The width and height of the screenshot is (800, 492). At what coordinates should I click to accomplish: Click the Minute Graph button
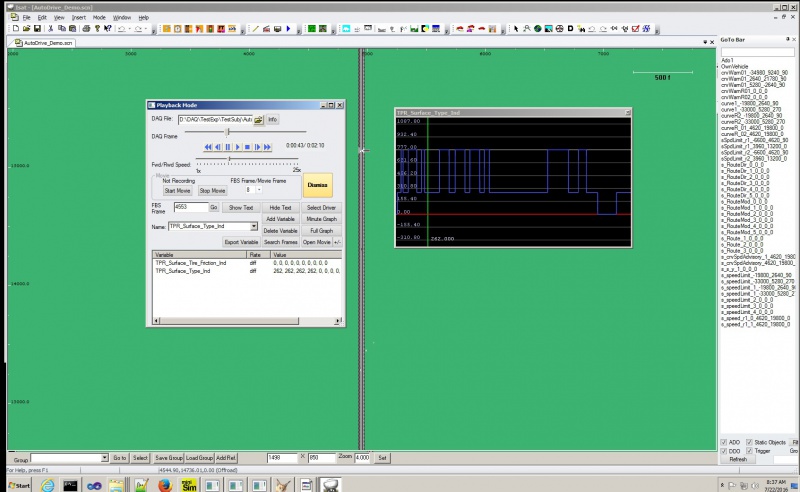(x=321, y=219)
